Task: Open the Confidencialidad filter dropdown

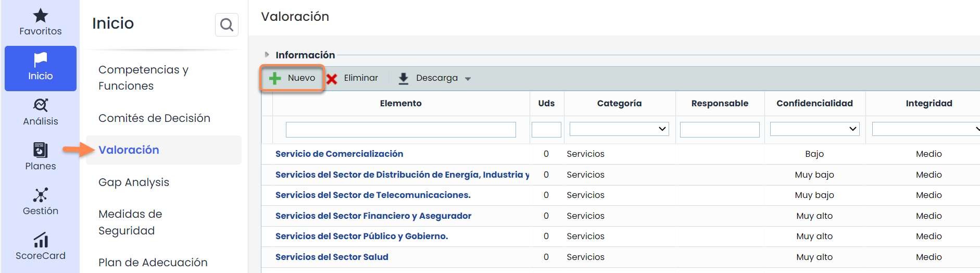Action: [x=814, y=129]
